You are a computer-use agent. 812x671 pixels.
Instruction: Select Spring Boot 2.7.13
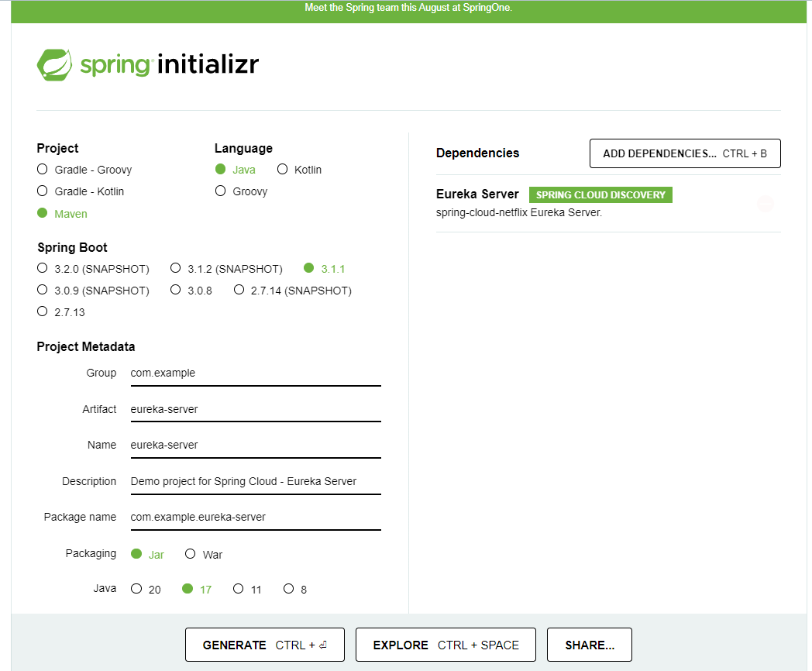coord(61,312)
